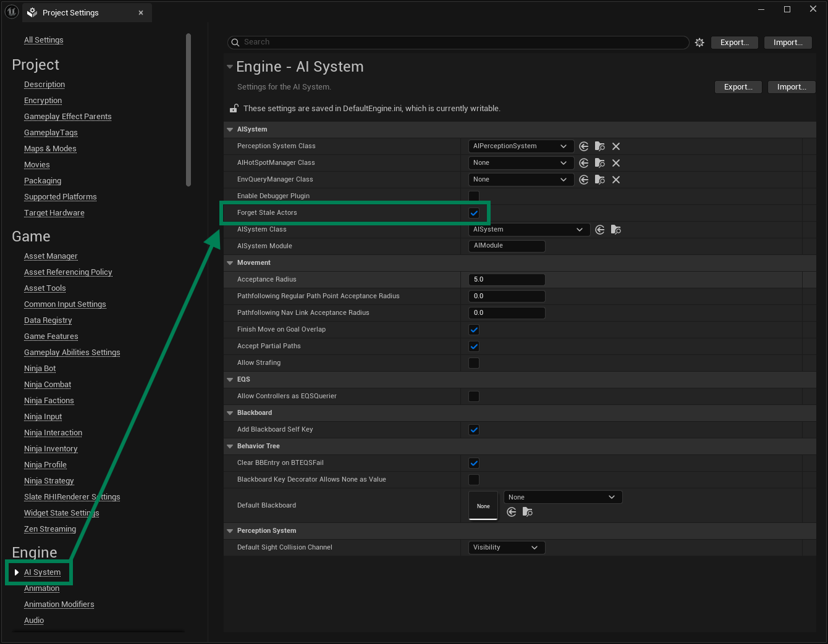Open the Perception System Class dropdown
Screen dimensions: 828x644
click(x=520, y=146)
